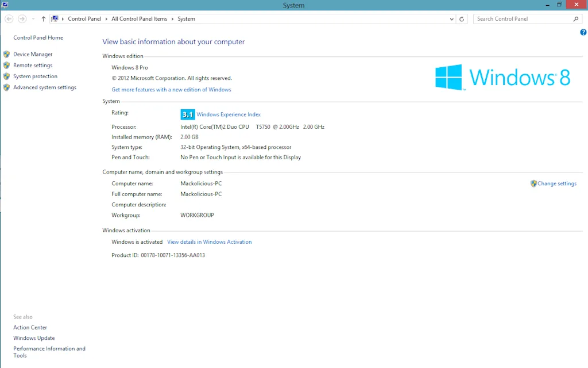588x368 pixels.
Task: Click WORKGROUP value text
Action: coord(198,215)
